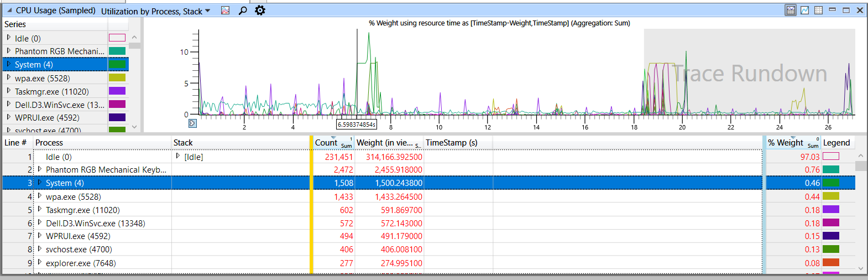The width and height of the screenshot is (868, 280).
Task: Sort by Stack column header
Action: [x=240, y=143]
